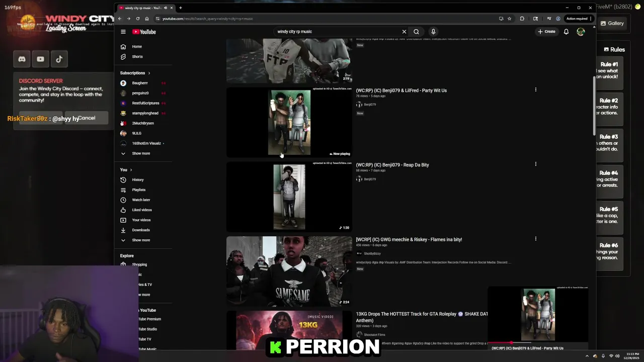644x362 pixels.
Task: Open a new browser tab
Action: pos(181,8)
